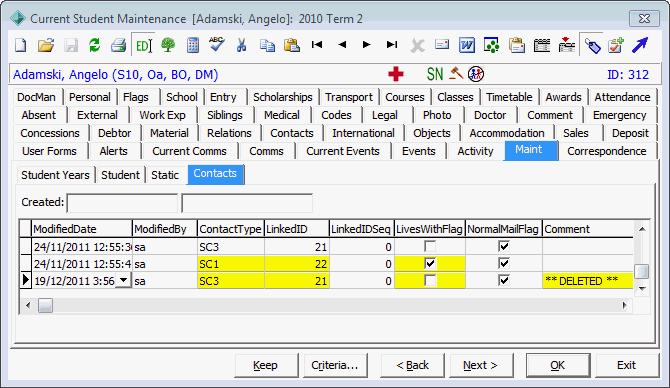Toggle NormalMailFlag for the SC1 row
Screen dimensions: 670x388
[504, 263]
